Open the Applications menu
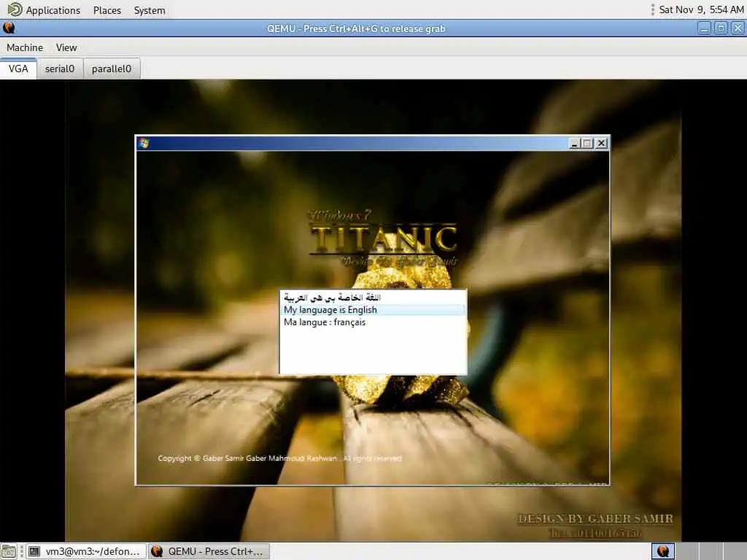 [x=53, y=10]
